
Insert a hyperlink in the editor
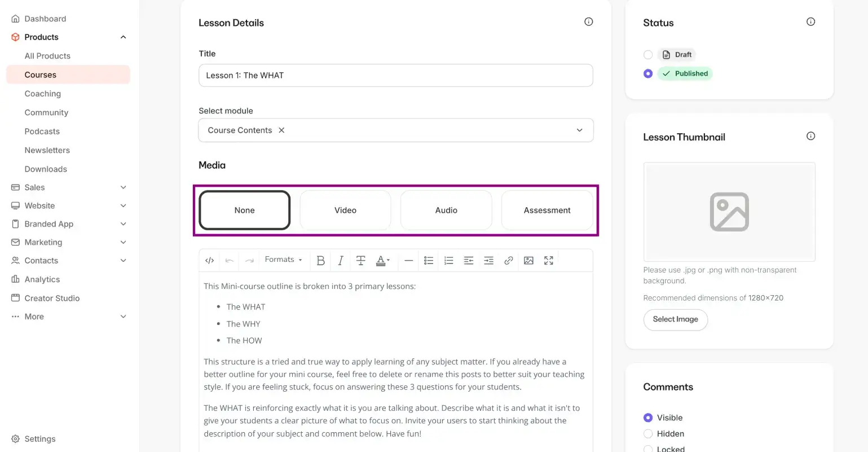coord(508,260)
